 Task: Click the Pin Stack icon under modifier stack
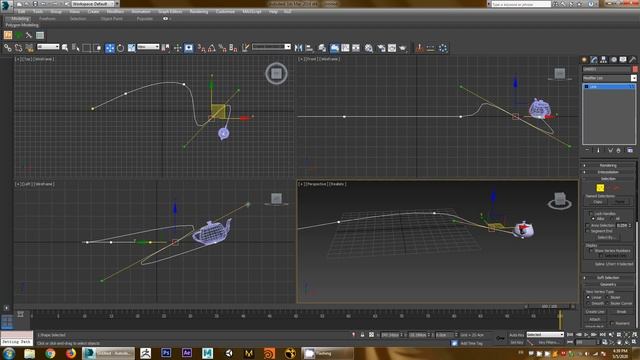click(x=587, y=150)
